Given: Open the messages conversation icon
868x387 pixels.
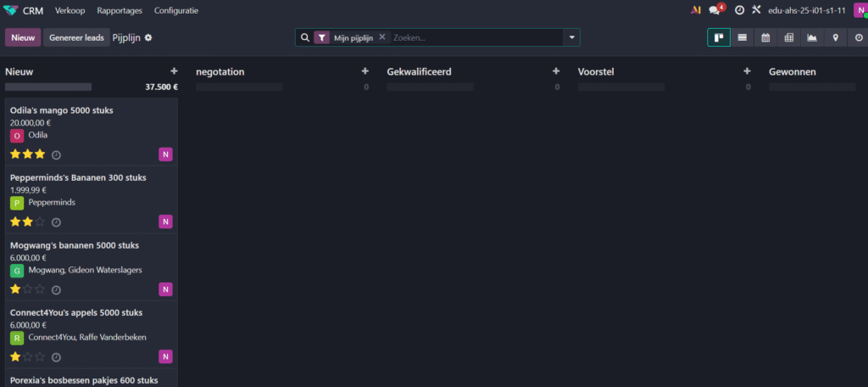Looking at the screenshot, I should [x=715, y=10].
